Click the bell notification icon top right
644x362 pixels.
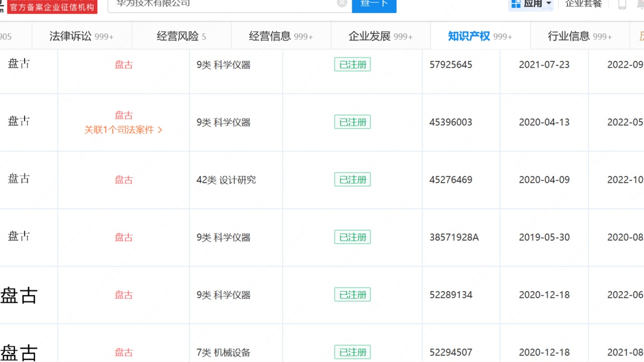[x=640, y=4]
